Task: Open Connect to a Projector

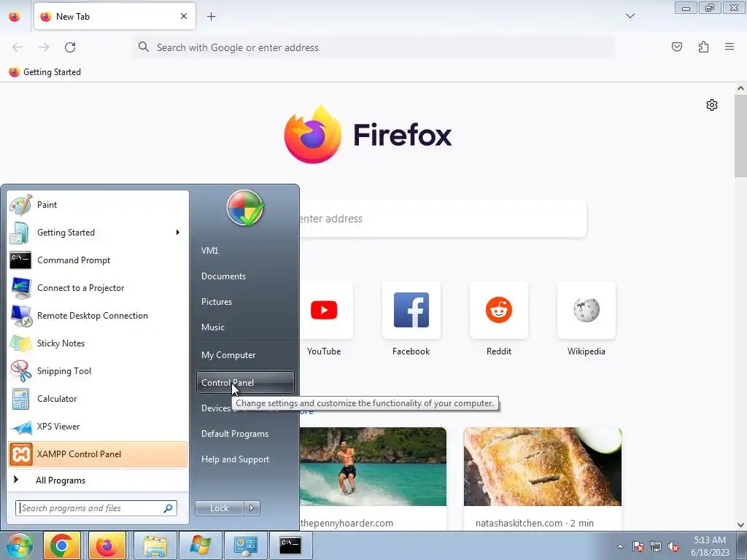Action: [x=98, y=287]
